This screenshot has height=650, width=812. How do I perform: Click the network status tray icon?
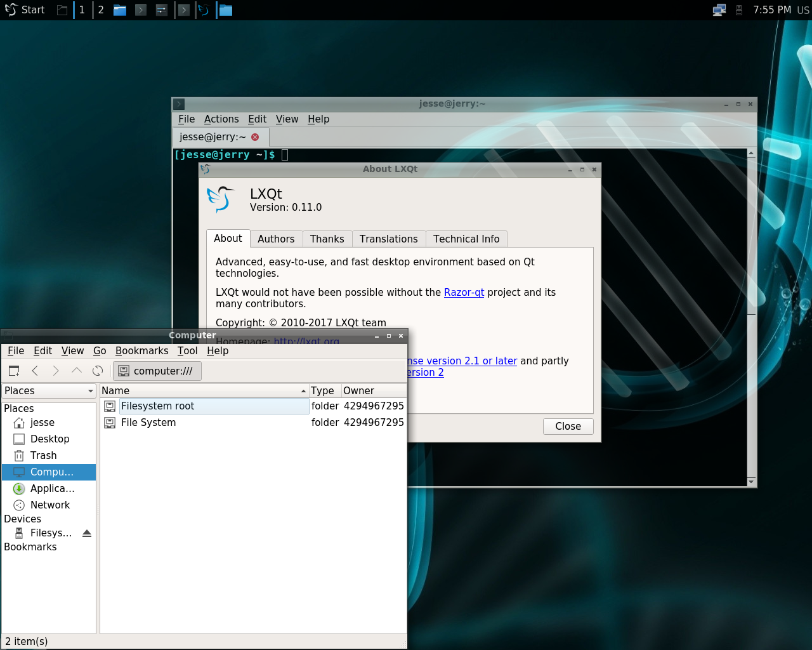719,10
